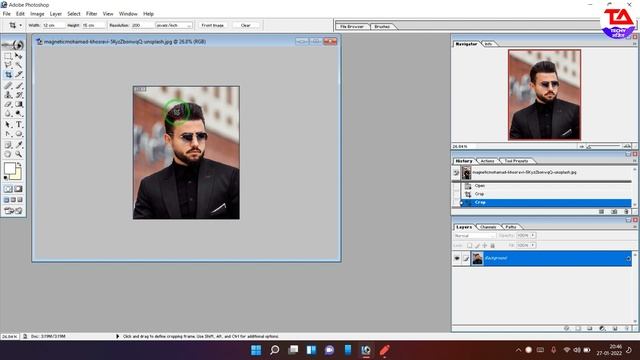Delete current state via History trash icon
640x360 pixels.
pyautogui.click(x=626, y=211)
